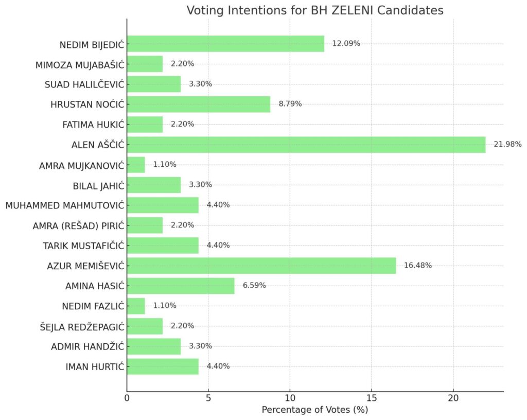This screenshot has height=420, width=527.
Task: Select the MUHAMMED MAHMUTOVIĆ name label
Action: click(x=65, y=205)
